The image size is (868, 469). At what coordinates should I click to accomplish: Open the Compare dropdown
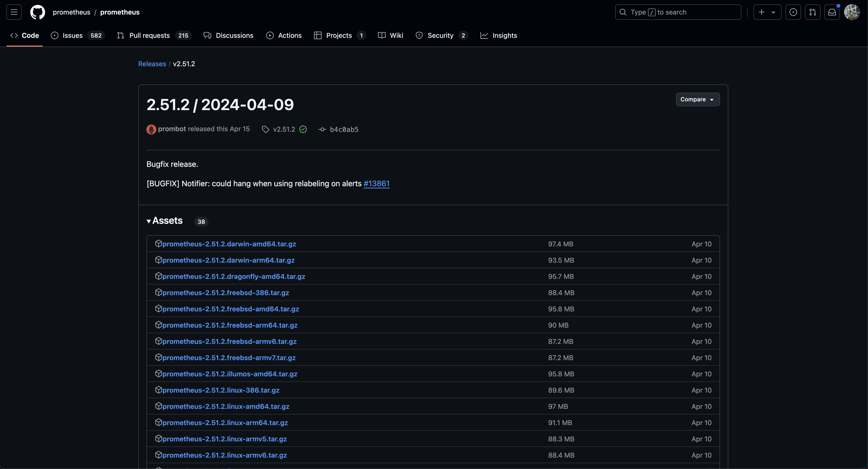[697, 99]
